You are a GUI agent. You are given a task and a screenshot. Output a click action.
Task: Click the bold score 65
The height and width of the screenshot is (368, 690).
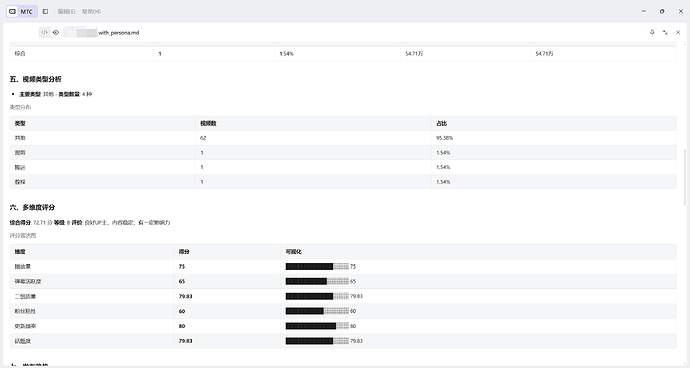click(x=182, y=281)
